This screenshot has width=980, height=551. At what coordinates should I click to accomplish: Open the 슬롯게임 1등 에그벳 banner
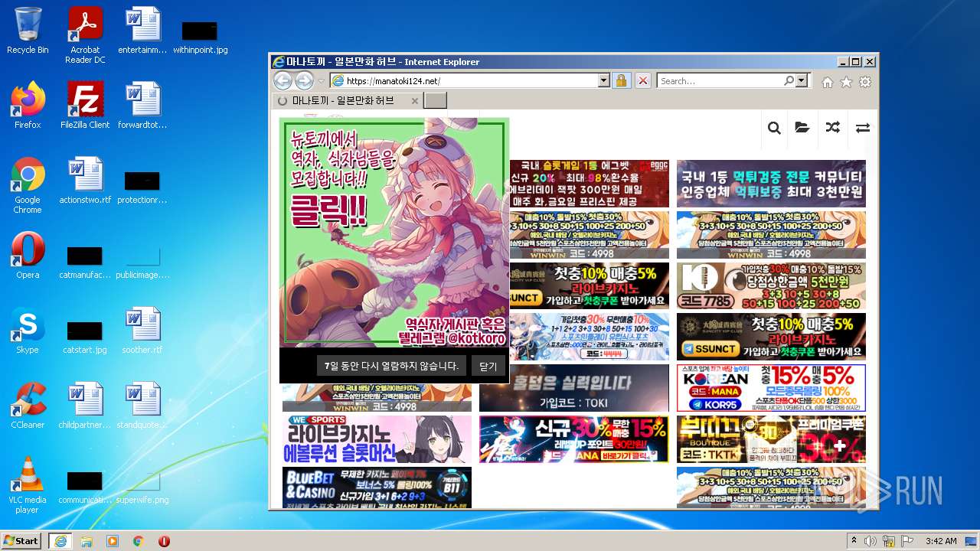[589, 184]
